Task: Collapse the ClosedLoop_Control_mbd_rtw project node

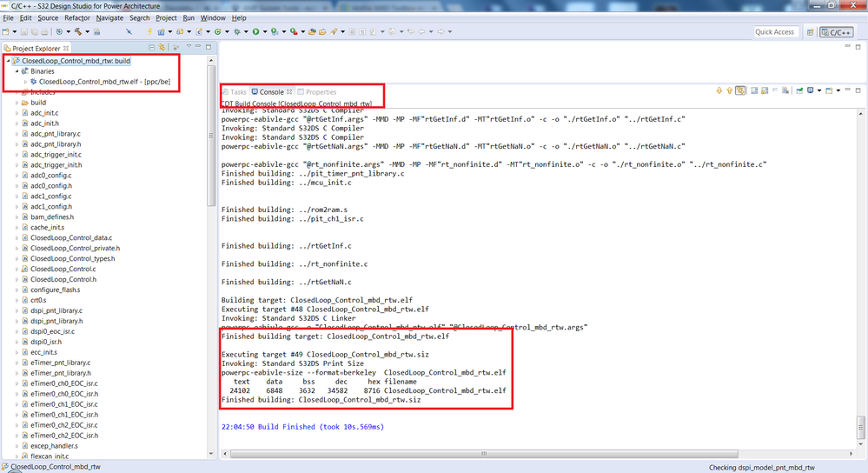Action: [8, 61]
